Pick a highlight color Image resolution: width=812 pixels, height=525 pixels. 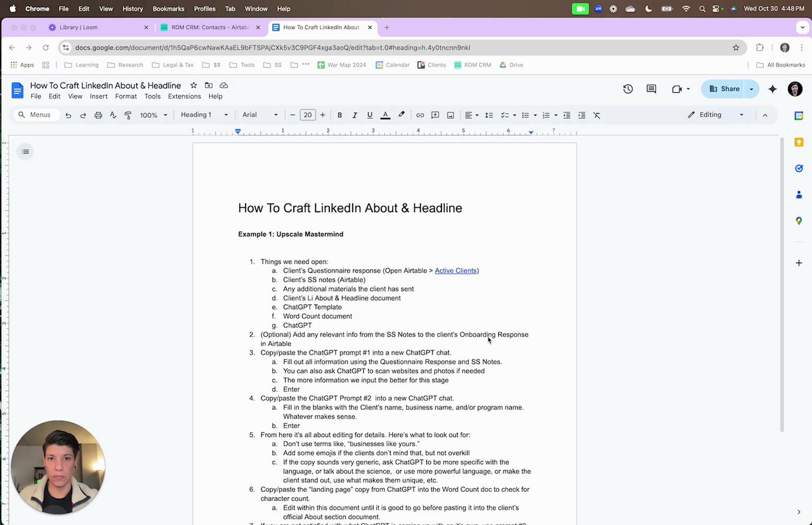pos(401,115)
